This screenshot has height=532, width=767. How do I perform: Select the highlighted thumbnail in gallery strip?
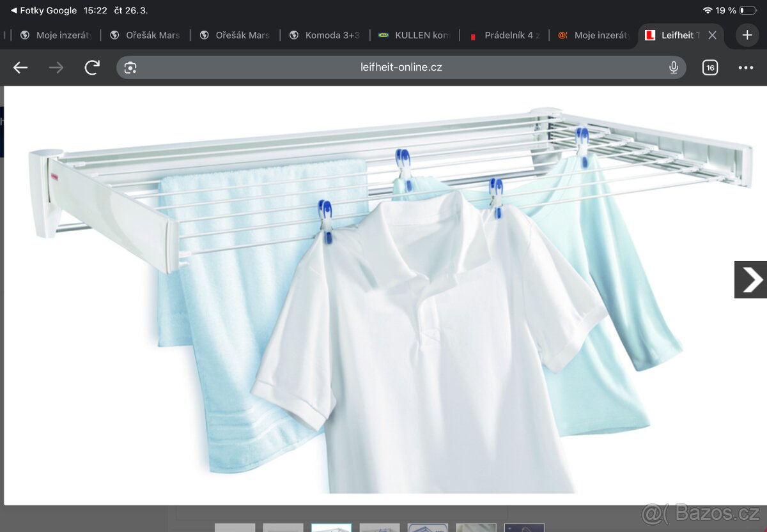tap(331, 528)
